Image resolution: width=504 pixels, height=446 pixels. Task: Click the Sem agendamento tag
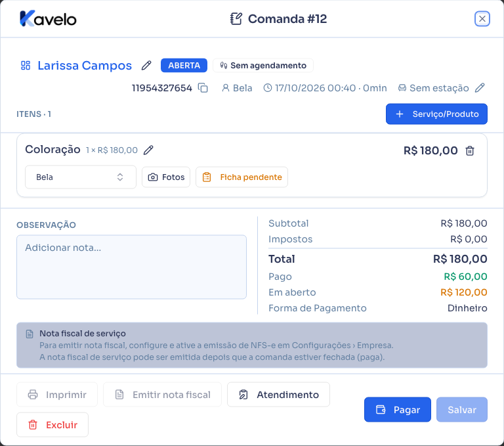pyautogui.click(x=263, y=65)
